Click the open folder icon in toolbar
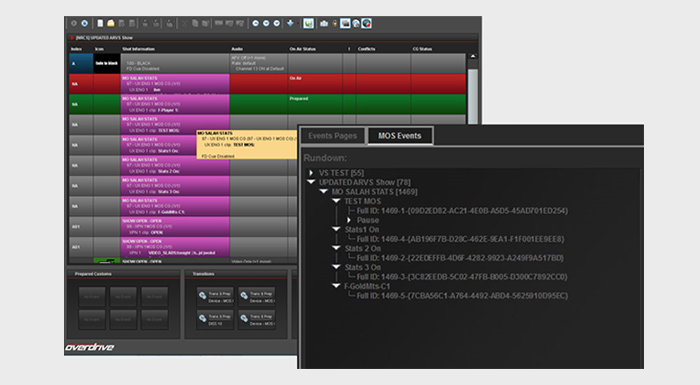Viewport: 700px width, 385px height. click(111, 23)
